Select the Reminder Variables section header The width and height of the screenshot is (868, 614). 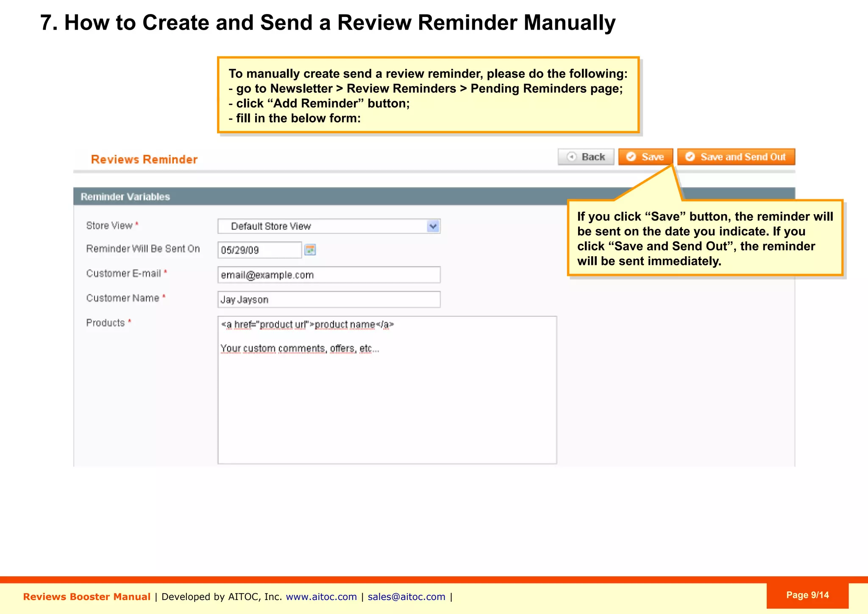434,197
